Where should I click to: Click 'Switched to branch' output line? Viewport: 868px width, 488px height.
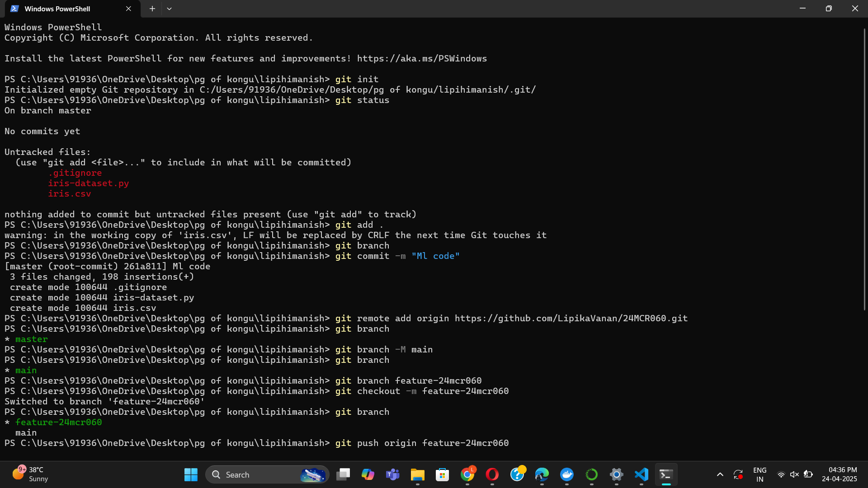coord(104,402)
